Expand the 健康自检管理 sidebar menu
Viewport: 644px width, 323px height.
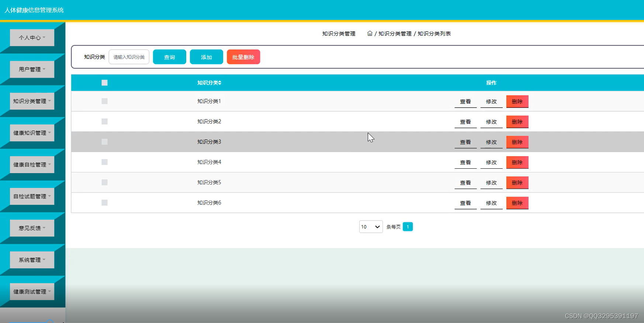[x=32, y=165]
